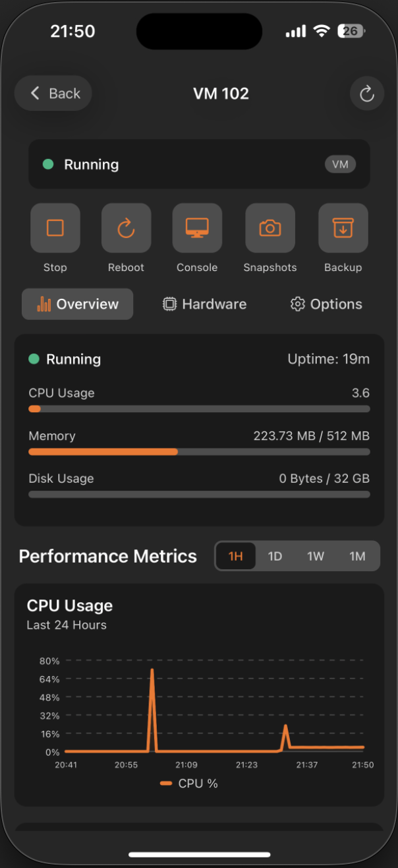
Task: Enable the 1M performance view
Action: (357, 556)
